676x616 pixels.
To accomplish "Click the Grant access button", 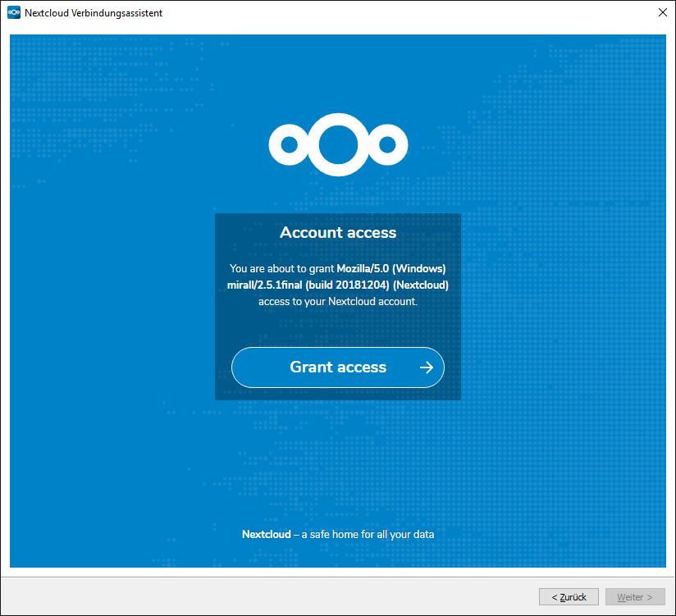I will pos(338,367).
